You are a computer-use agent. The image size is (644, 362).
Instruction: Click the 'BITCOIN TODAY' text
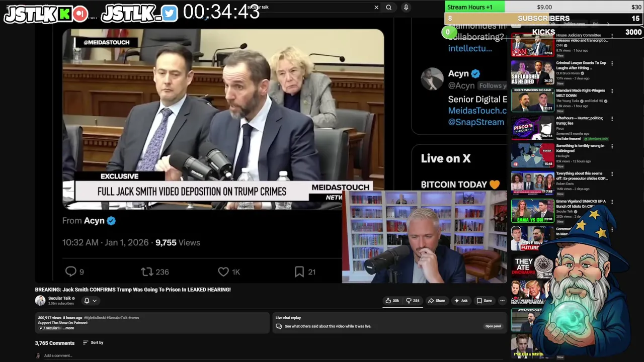pyautogui.click(x=454, y=185)
